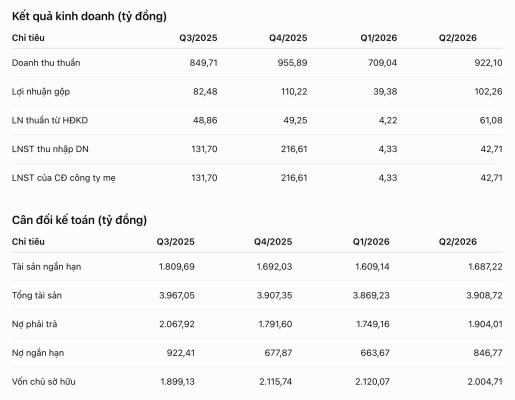Select the Vốn chủ sở hữu row label
The height and width of the screenshot is (400, 515).
pyautogui.click(x=44, y=381)
